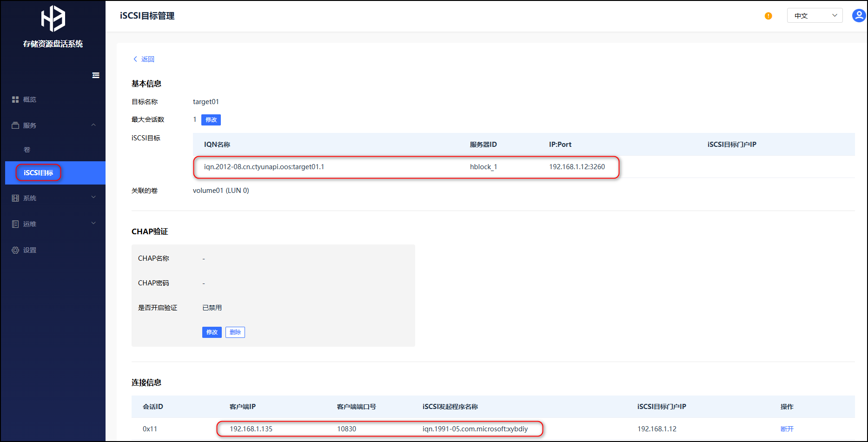This screenshot has width=868, height=442.
Task: Click the back arrow chevron icon
Action: point(135,59)
